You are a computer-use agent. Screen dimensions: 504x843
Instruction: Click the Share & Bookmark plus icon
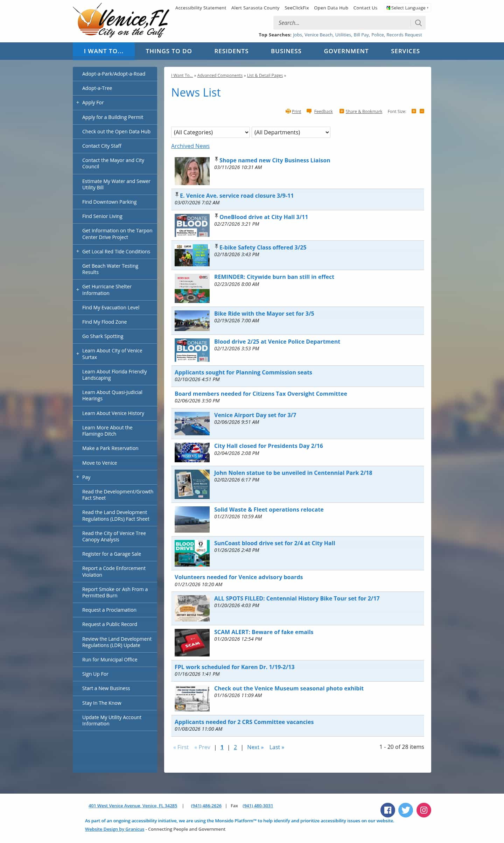(342, 111)
